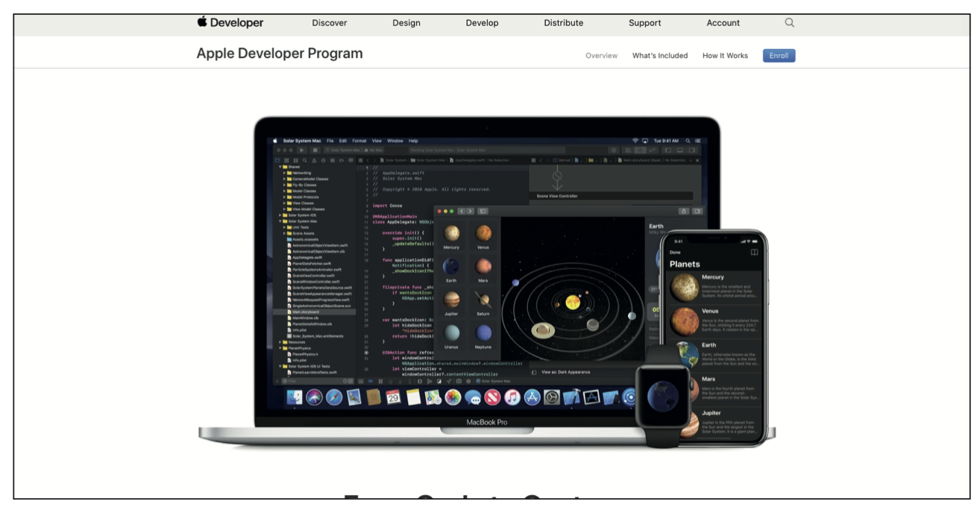980x507 pixels.
Task: Select Jupiter in the Mac planet grid
Action: point(451,300)
